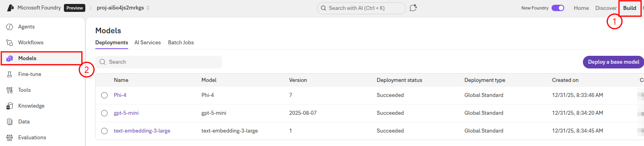Open the Phi-4 deployment link
Screen dimensions: 644x146
tap(120, 95)
